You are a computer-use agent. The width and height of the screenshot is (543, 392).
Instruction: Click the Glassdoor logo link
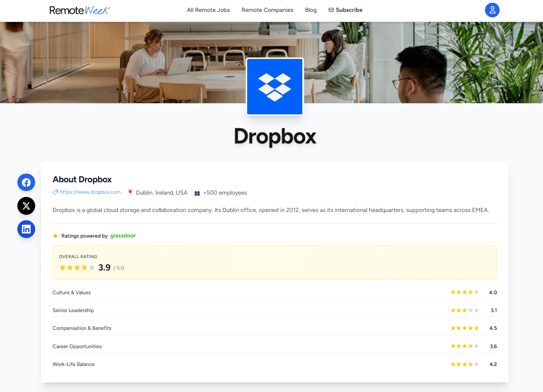click(x=123, y=236)
